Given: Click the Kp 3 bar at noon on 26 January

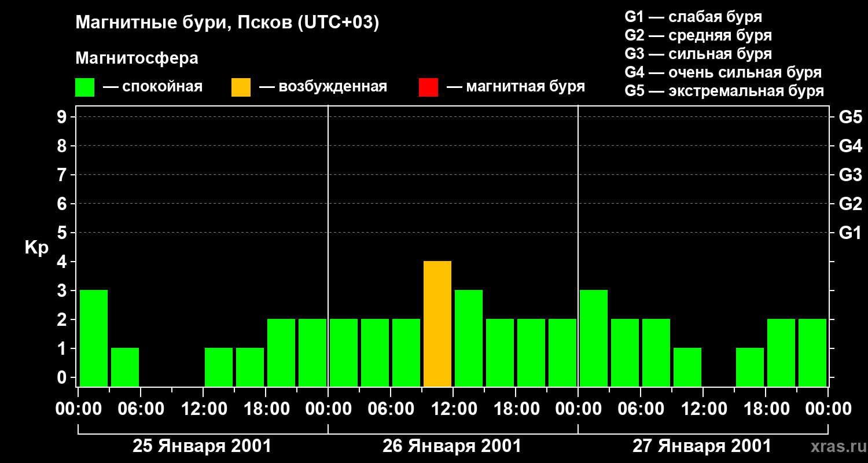Looking at the screenshot, I should pos(469,339).
